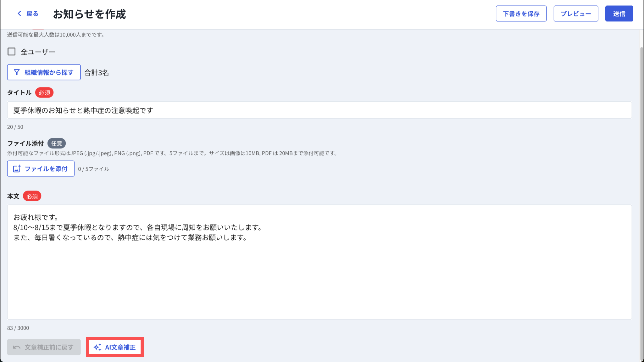Tick the 全ユーザー checkbox
Viewport: 644px width, 362px height.
point(12,52)
